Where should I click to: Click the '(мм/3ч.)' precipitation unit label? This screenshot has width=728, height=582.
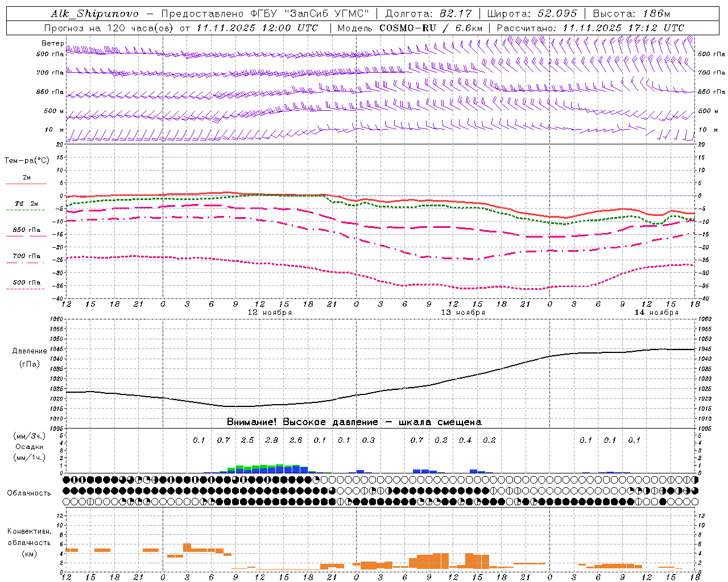coord(29,436)
